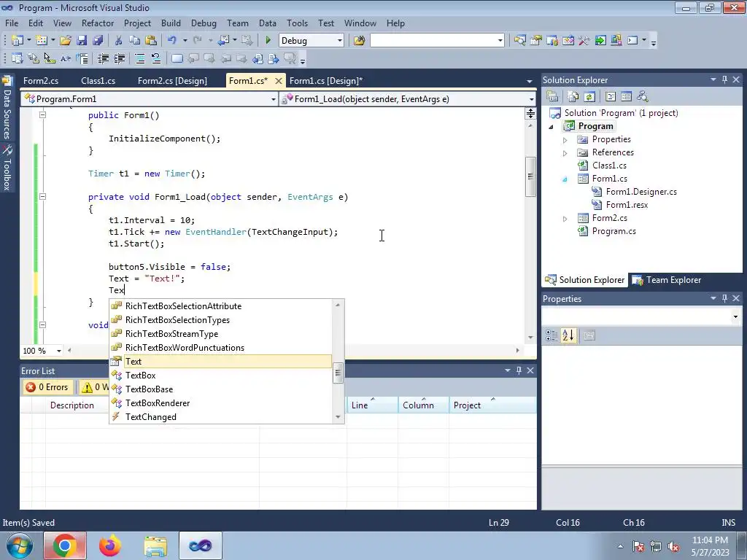Click the Open File folder icon
Image resolution: width=747 pixels, height=560 pixels.
[66, 41]
